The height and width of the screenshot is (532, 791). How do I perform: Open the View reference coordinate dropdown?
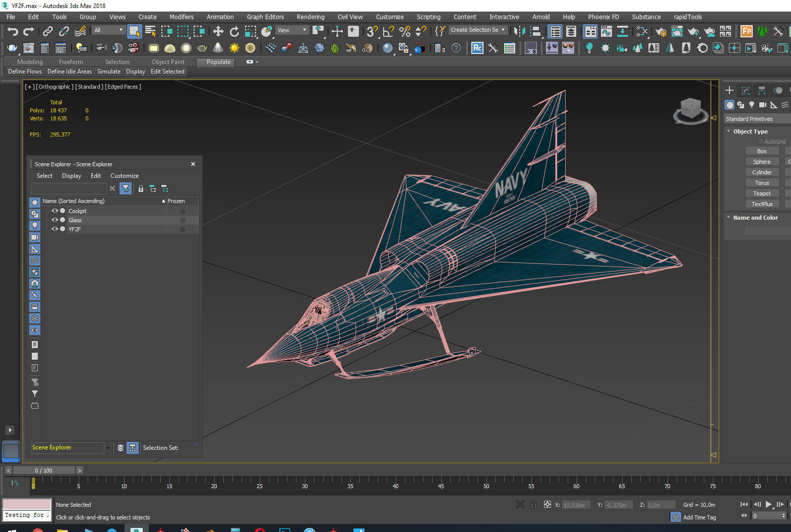coord(292,30)
